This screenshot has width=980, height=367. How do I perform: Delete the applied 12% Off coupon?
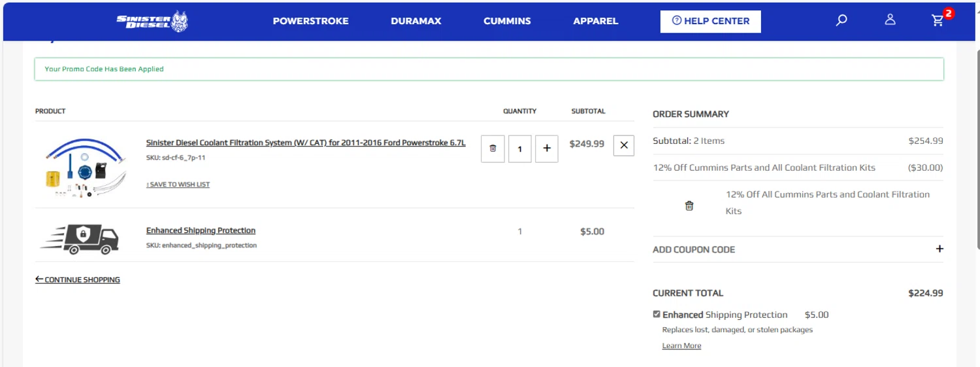[x=689, y=206]
